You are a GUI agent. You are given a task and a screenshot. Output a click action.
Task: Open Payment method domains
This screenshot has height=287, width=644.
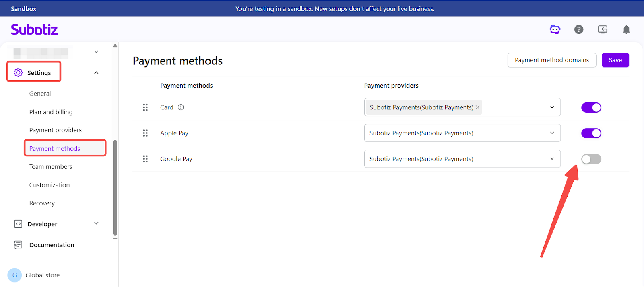[x=551, y=60]
